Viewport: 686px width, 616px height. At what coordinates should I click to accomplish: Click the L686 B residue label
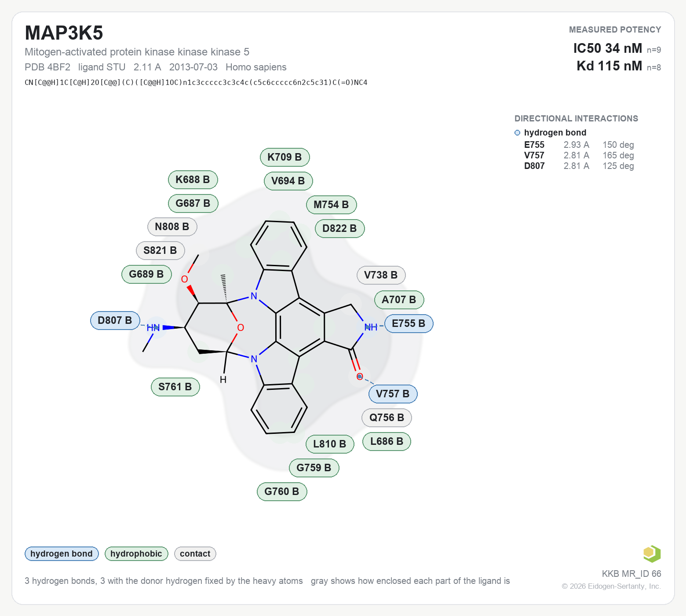[387, 441]
